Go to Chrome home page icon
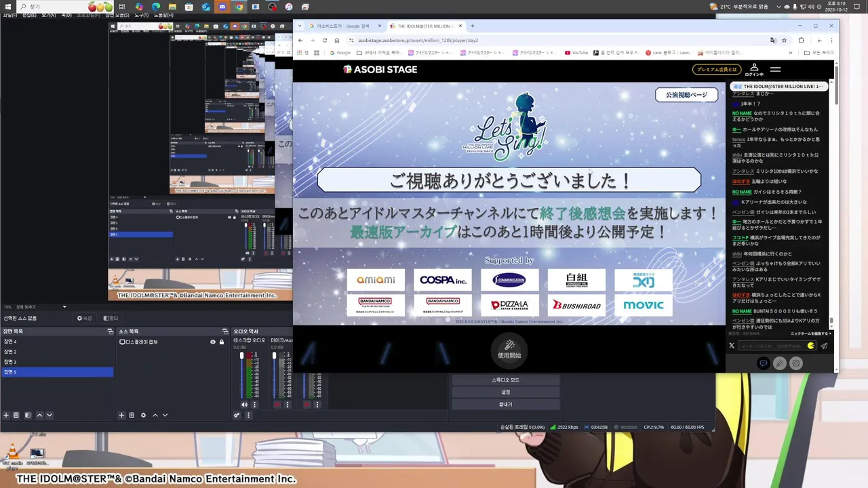The image size is (868, 488). tap(337, 40)
